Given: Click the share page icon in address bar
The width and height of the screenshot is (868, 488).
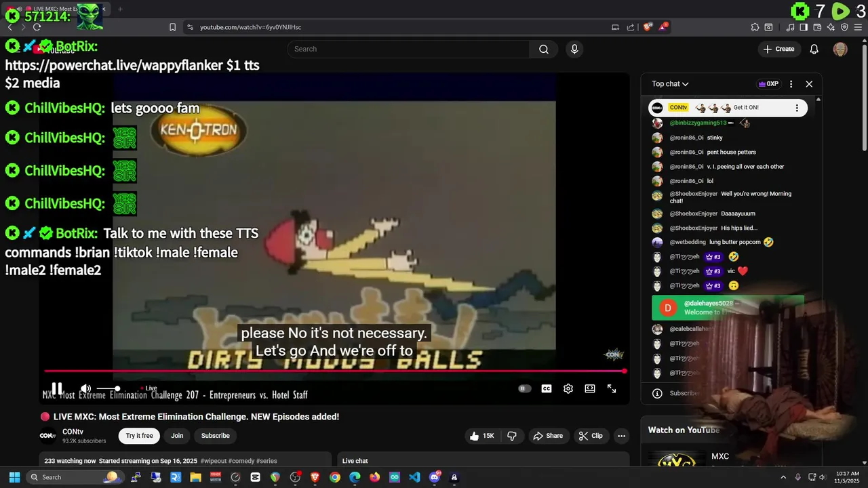Looking at the screenshot, I should click(x=631, y=27).
